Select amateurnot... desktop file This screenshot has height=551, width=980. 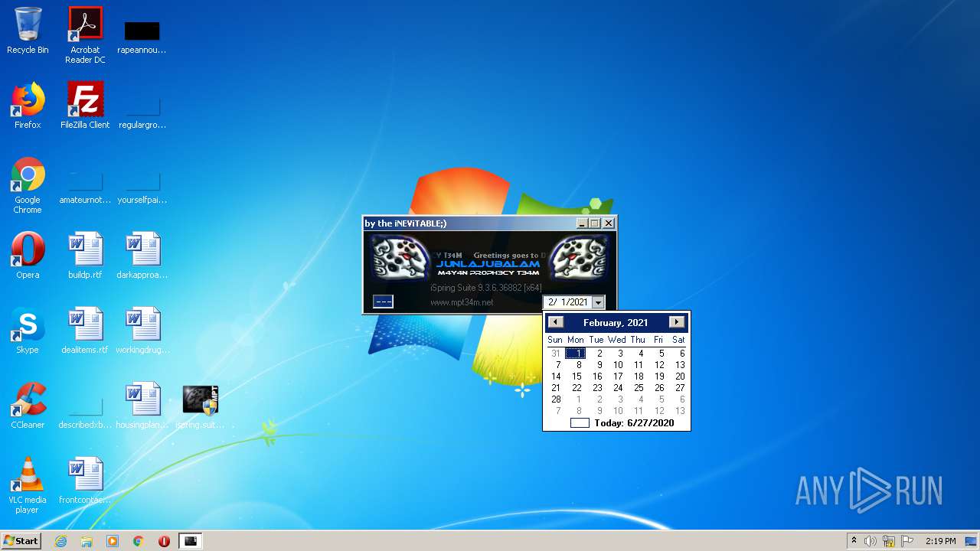(x=85, y=187)
